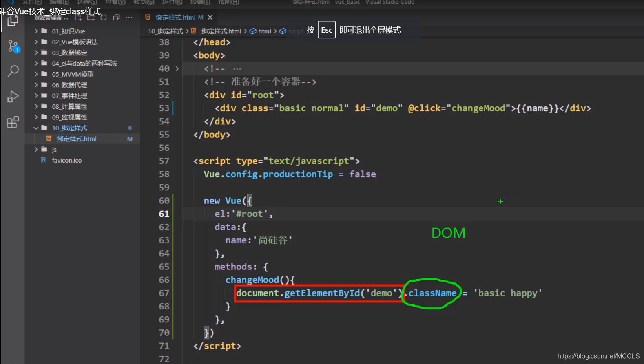Click the <body> tag on line 39
644x364 pixels.
click(x=209, y=55)
